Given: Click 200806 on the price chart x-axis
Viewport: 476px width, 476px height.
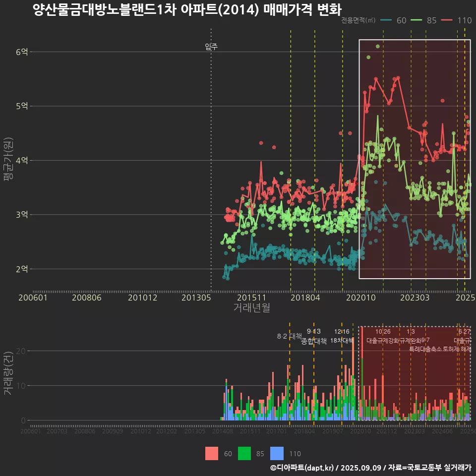Looking at the screenshot, I should pyautogui.click(x=86, y=297).
